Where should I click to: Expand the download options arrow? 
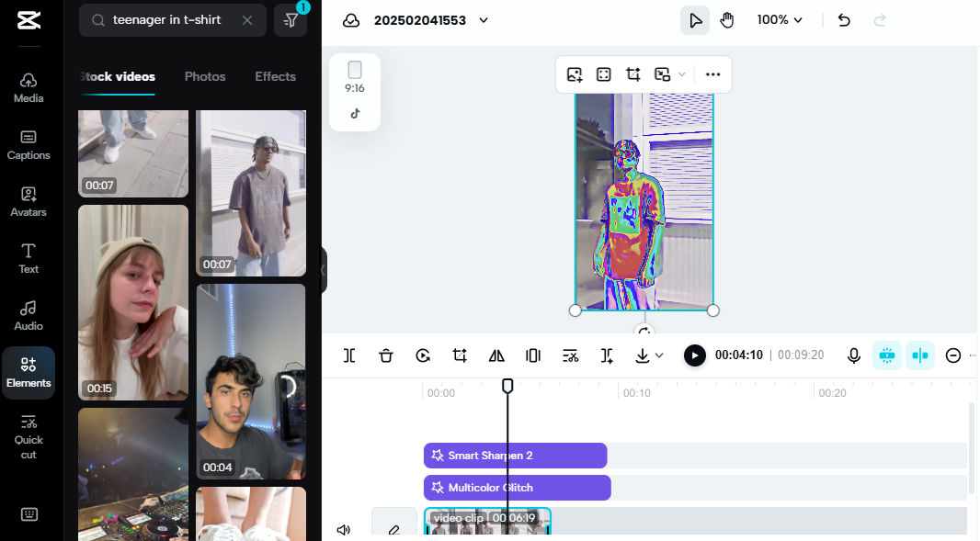click(659, 355)
